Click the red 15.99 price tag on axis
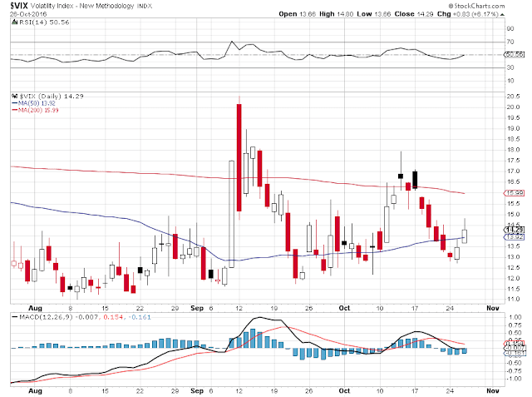The width and height of the screenshot is (532, 397). [x=514, y=193]
